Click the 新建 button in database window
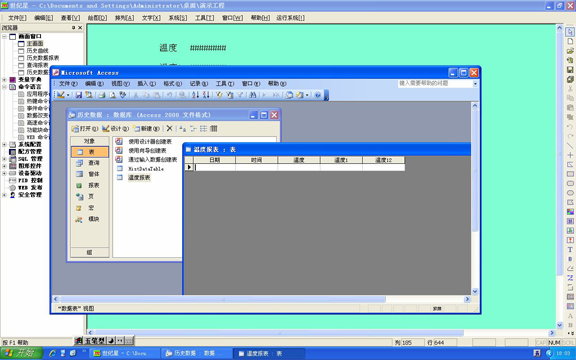 click(146, 128)
